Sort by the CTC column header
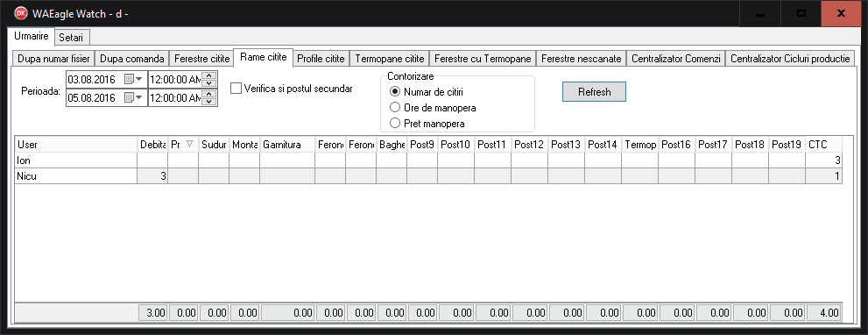The image size is (868, 335). (824, 144)
